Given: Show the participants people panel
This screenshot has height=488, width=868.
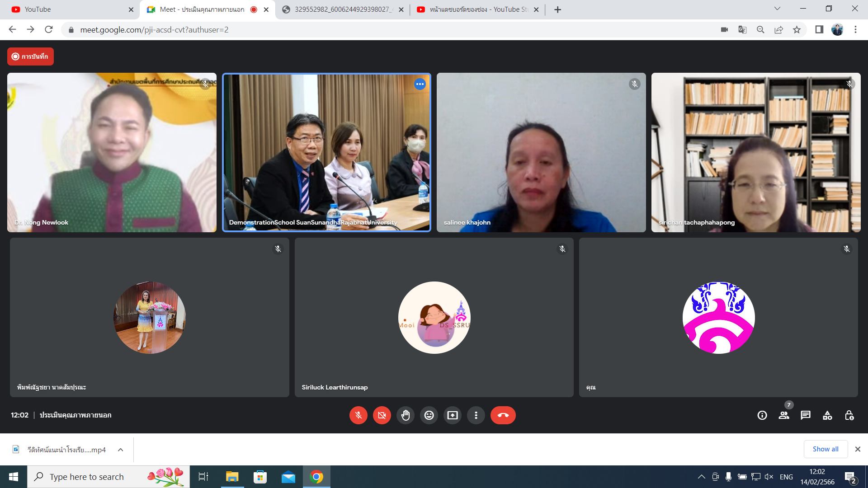Looking at the screenshot, I should click(784, 415).
